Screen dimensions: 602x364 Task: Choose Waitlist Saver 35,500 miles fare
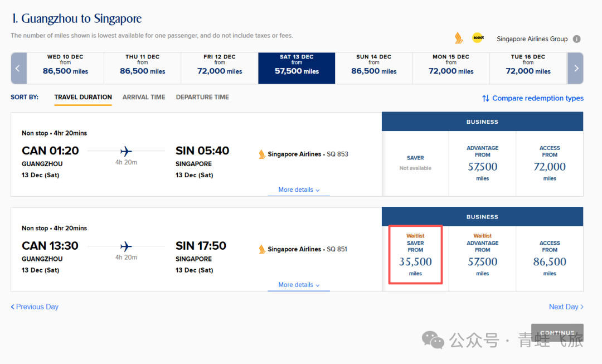(415, 255)
